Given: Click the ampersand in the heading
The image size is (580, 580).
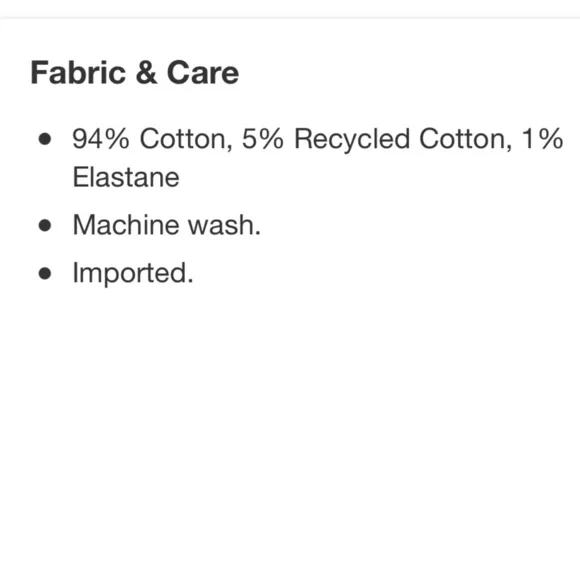Looking at the screenshot, I should [x=146, y=73].
